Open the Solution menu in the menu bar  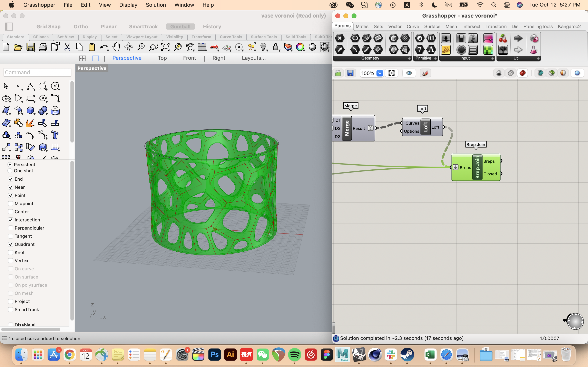click(156, 5)
